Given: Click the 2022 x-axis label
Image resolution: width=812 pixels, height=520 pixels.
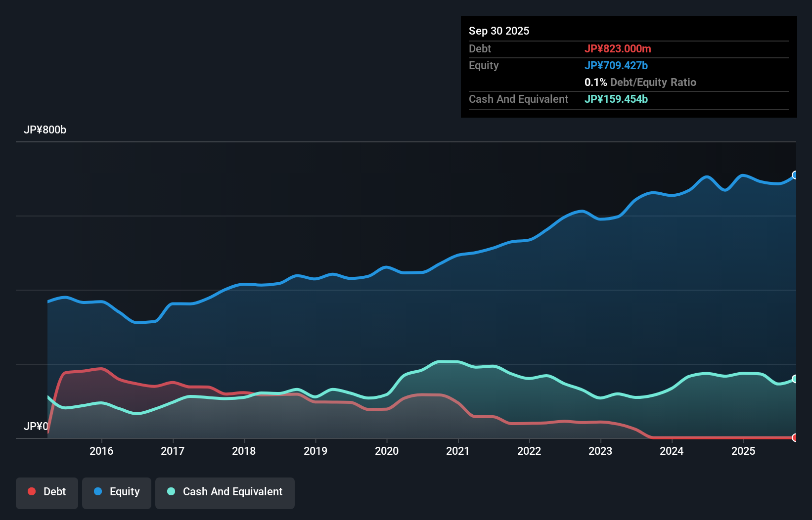Looking at the screenshot, I should coord(529,451).
